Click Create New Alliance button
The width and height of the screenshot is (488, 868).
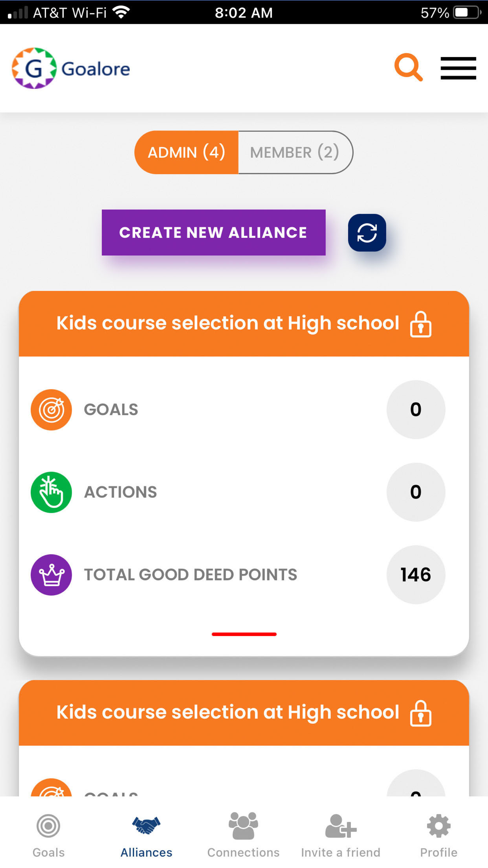click(x=214, y=232)
